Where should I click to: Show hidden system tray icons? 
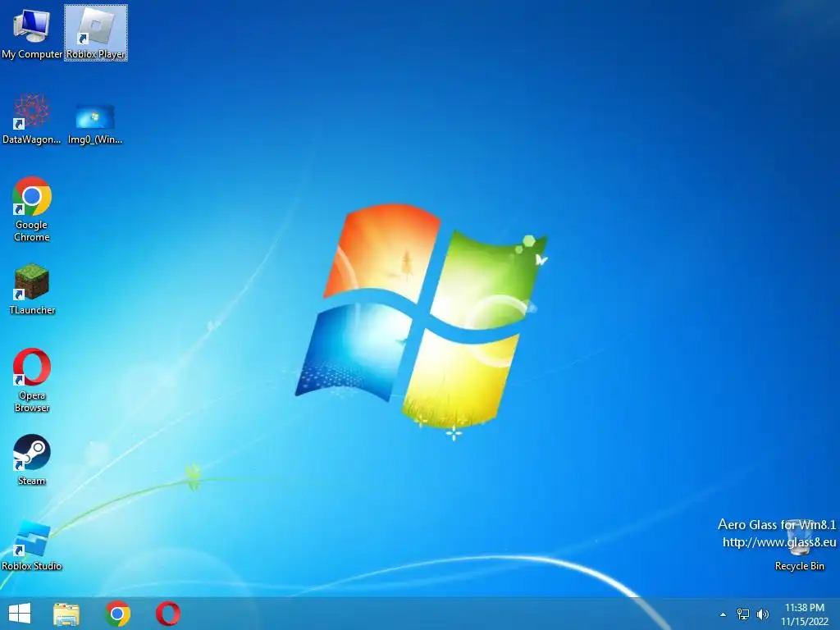point(723,614)
